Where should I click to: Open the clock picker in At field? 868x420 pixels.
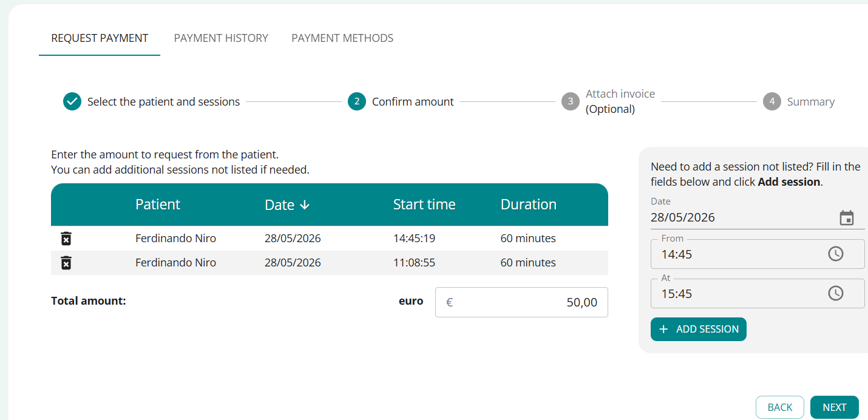(x=836, y=293)
